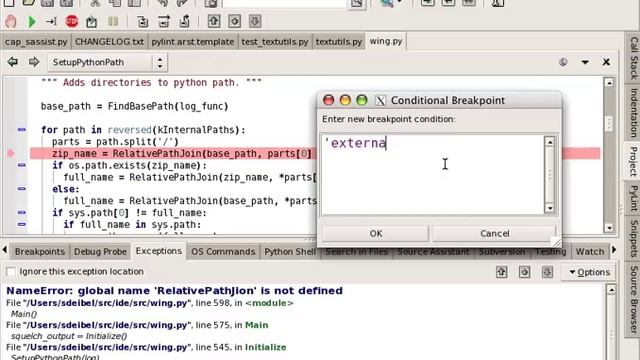Viewport: 640px width, 360px height.
Task: Collapse the 'else:' block fold marker
Action: [x=22, y=189]
